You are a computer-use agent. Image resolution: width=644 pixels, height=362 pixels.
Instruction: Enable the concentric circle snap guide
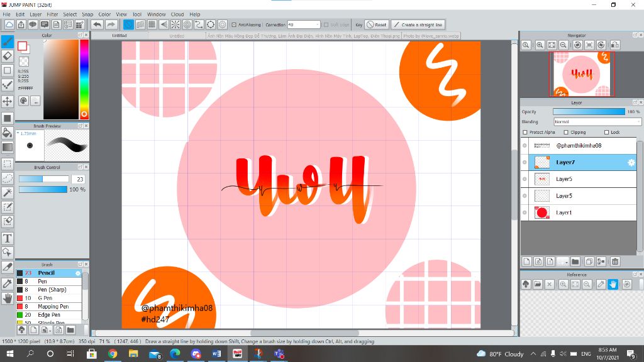click(187, 25)
